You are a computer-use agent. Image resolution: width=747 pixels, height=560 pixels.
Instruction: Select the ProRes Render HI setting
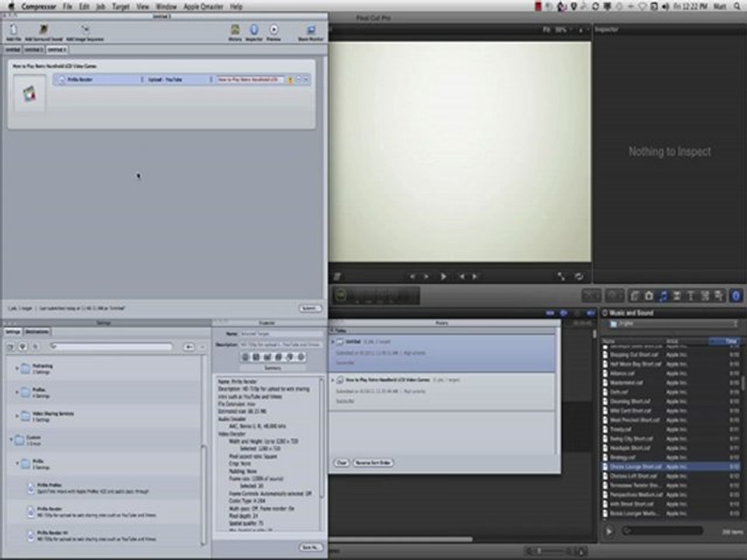pos(103,536)
